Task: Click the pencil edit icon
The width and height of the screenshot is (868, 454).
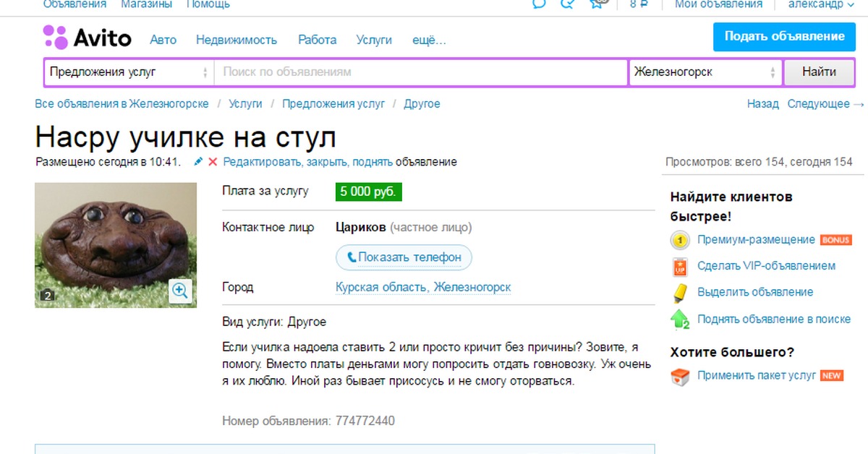Action: point(198,162)
